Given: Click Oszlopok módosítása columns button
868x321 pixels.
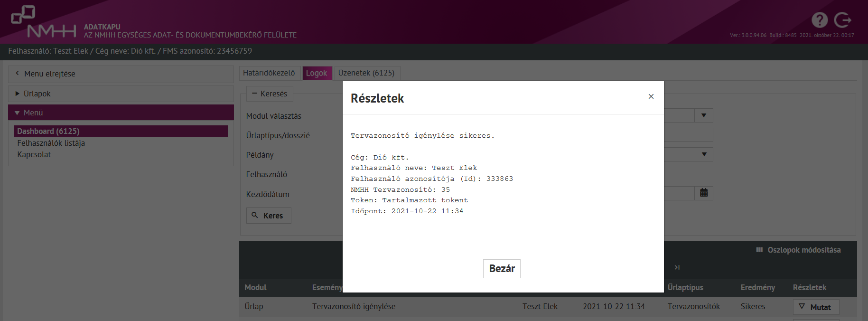Looking at the screenshot, I should pyautogui.click(x=798, y=250).
